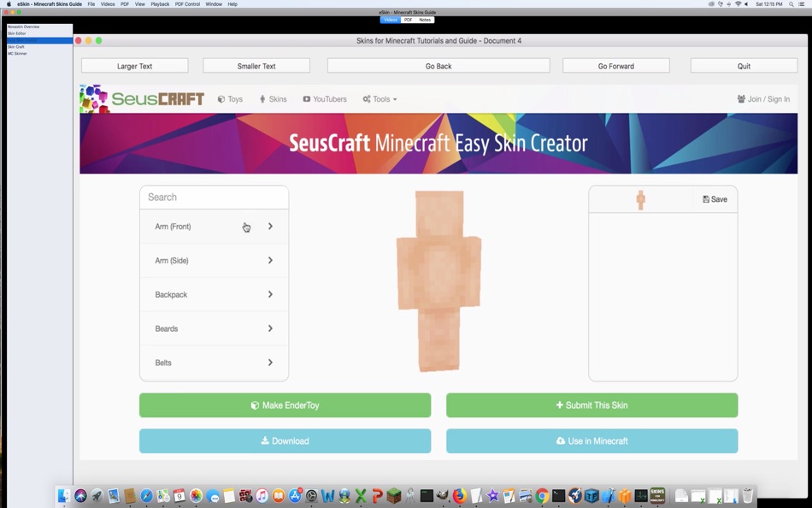Switch to the PDF tab
The image size is (812, 508).
tap(408, 20)
